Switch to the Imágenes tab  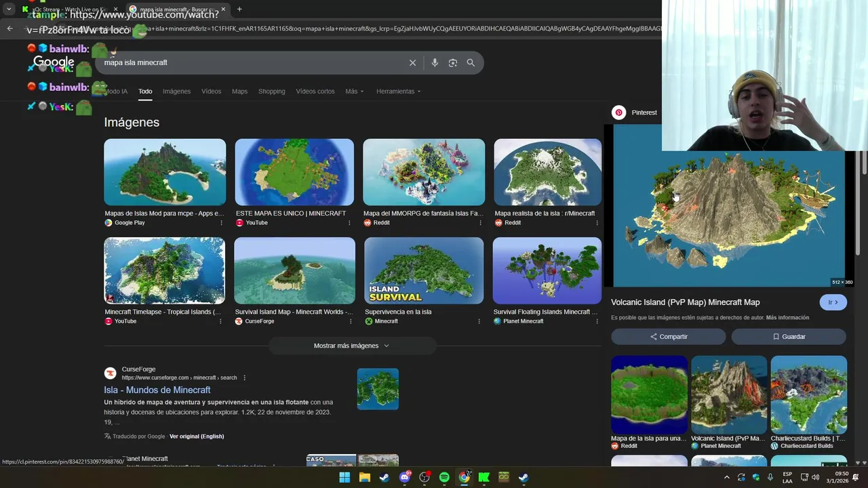tap(176, 91)
